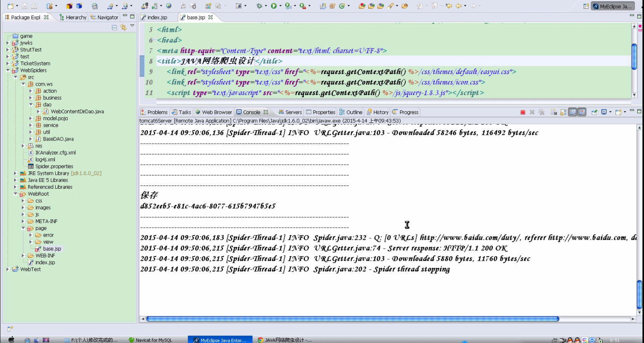Click the Back navigation arrow icon

459,6
